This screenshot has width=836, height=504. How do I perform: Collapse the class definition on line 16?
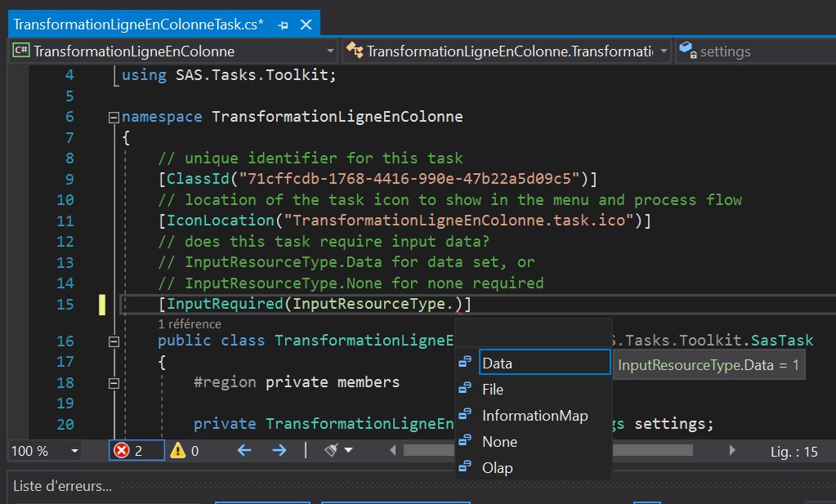click(114, 341)
